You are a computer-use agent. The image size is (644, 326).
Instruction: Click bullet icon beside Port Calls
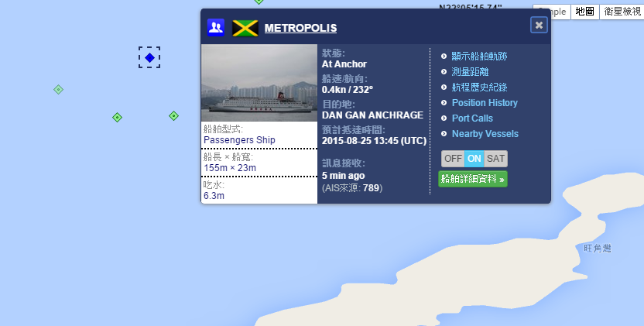click(x=444, y=118)
